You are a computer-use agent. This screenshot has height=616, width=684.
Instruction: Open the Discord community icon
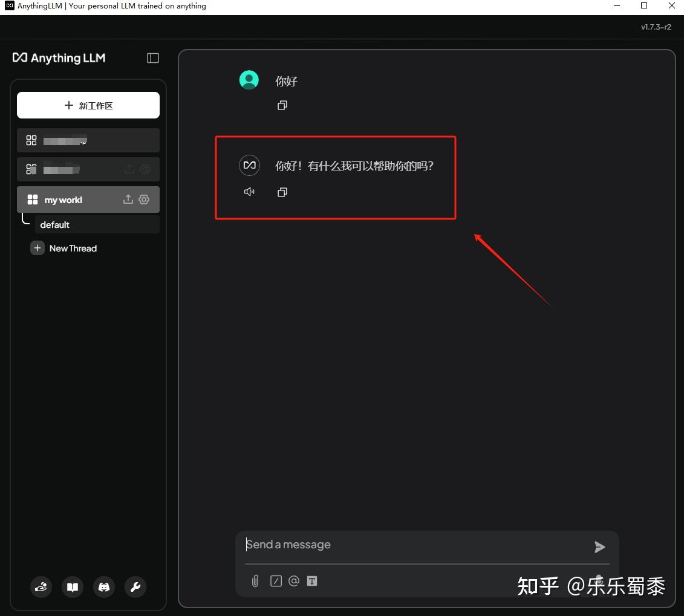coord(104,587)
